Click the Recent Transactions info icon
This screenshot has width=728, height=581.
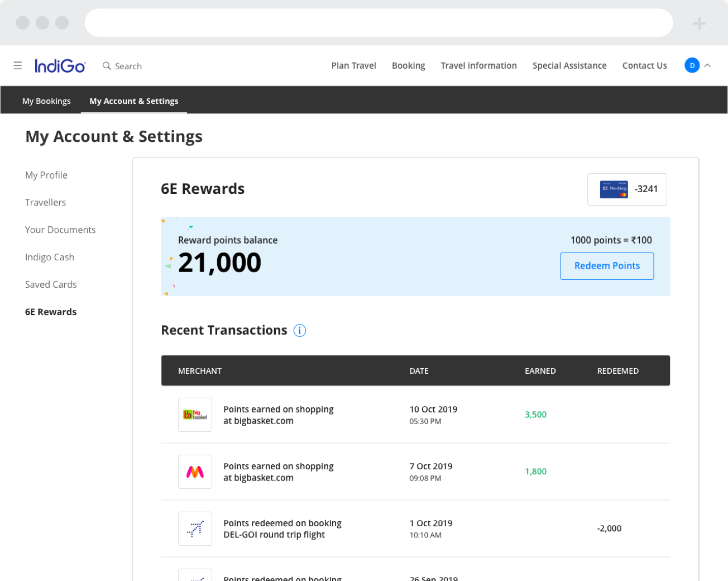[300, 331]
